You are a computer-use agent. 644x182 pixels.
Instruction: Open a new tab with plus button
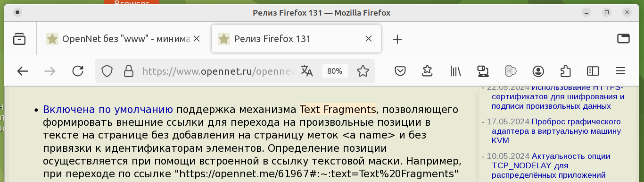[397, 39]
